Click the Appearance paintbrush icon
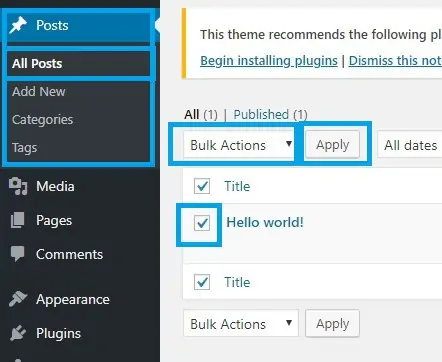Viewport: 442px width, 362px height. tap(18, 299)
